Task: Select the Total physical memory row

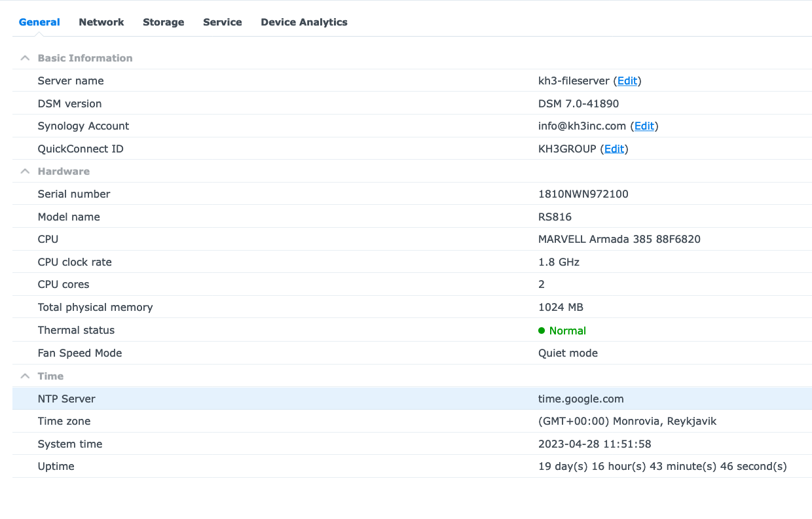Action: [x=412, y=308]
